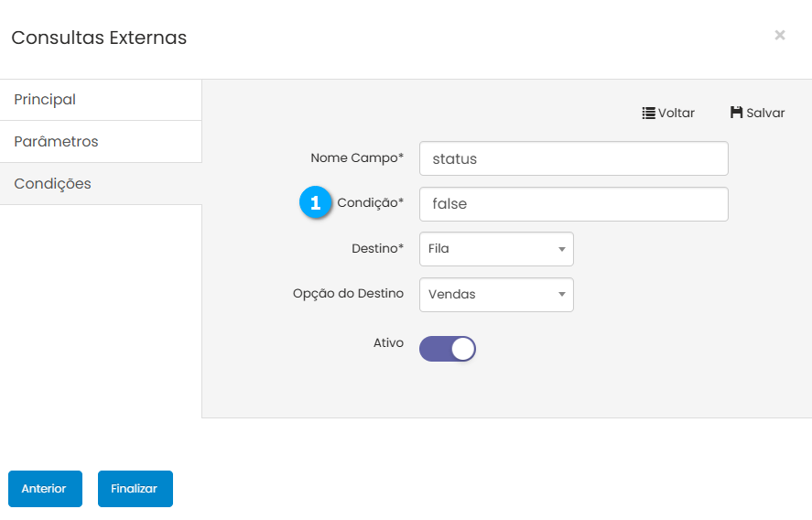Click the Condição field containing false
Viewport: 812px width, 520px height.
[573, 204]
